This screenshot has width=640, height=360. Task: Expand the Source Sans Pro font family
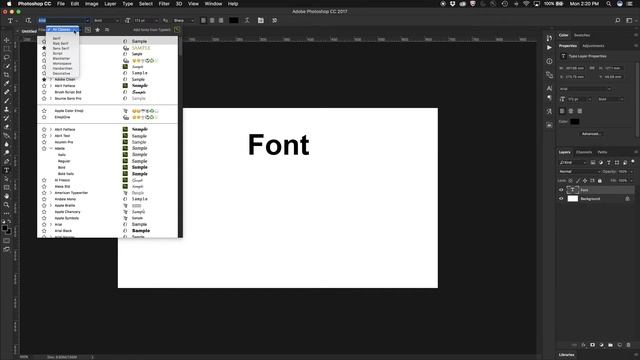[51, 98]
